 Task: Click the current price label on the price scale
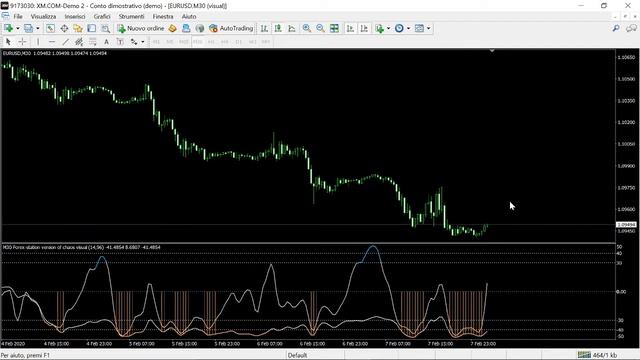[x=626, y=224]
